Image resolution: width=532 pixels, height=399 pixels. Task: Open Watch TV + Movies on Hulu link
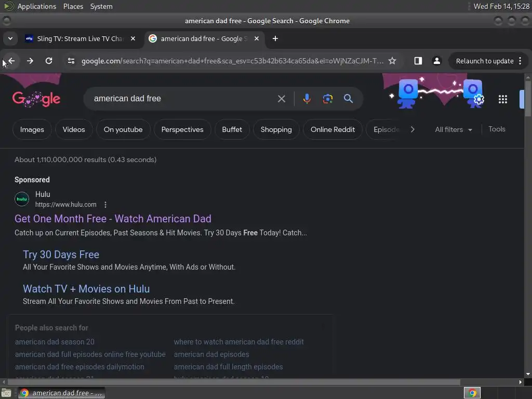coord(86,289)
